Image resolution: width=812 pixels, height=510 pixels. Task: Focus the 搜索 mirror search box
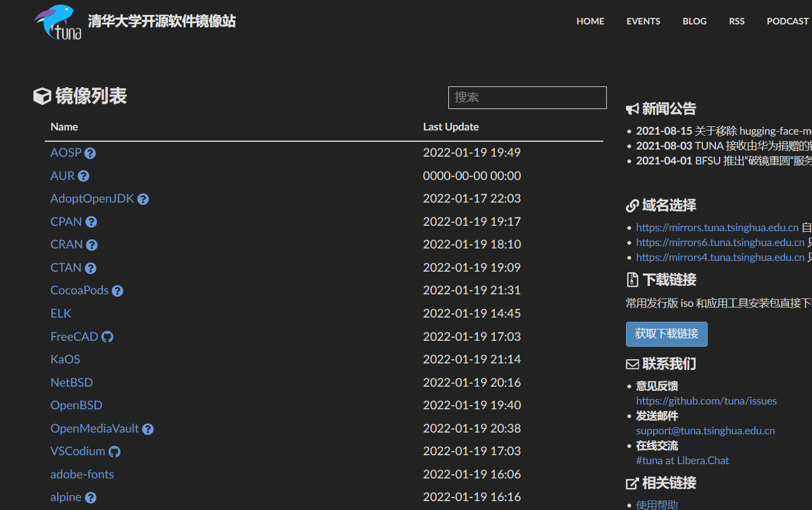click(528, 98)
